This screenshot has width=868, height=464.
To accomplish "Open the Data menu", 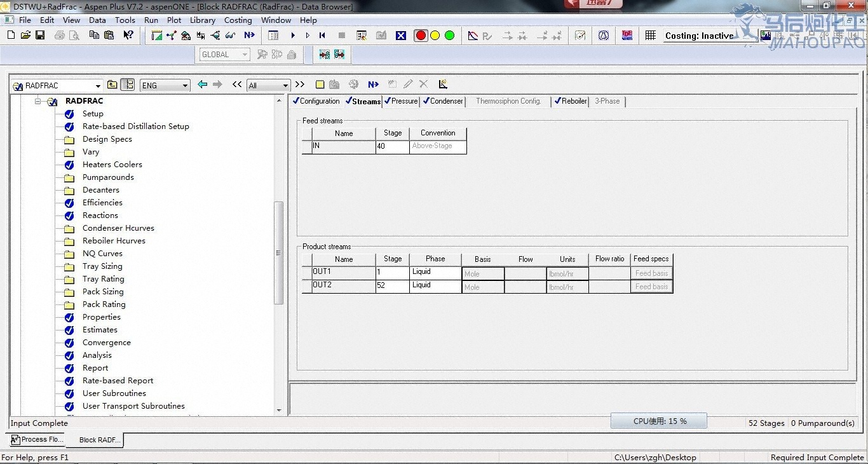I will 97,20.
